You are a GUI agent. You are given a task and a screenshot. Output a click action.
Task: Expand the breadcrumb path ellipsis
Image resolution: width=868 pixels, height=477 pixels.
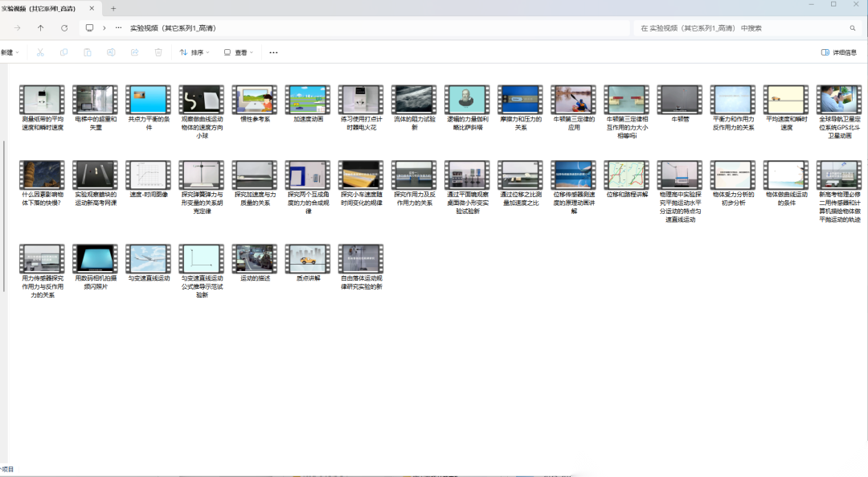pos(119,27)
